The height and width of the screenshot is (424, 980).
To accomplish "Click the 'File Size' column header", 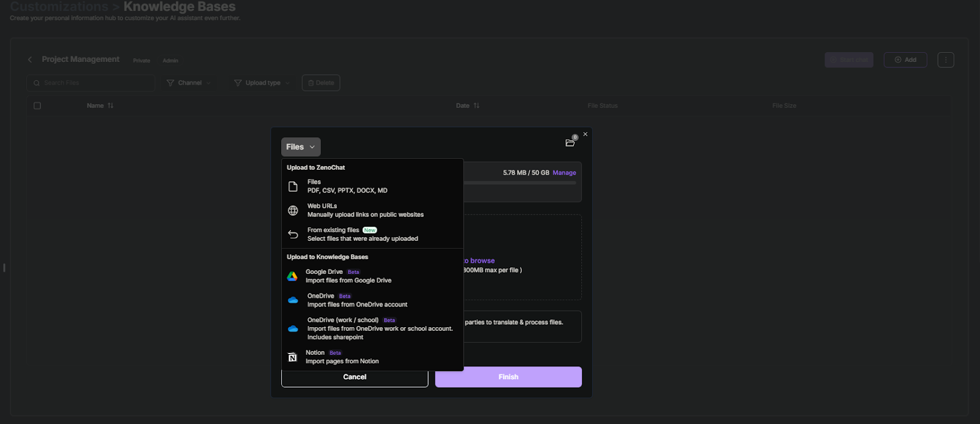I will 784,106.
